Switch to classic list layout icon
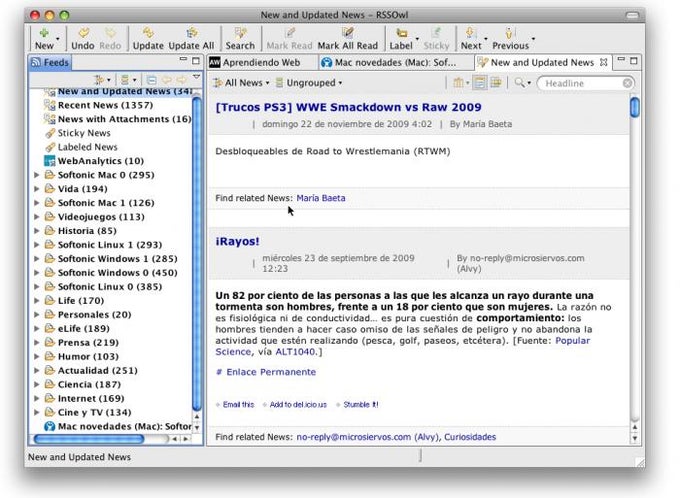This screenshot has width=680, height=498. click(496, 82)
